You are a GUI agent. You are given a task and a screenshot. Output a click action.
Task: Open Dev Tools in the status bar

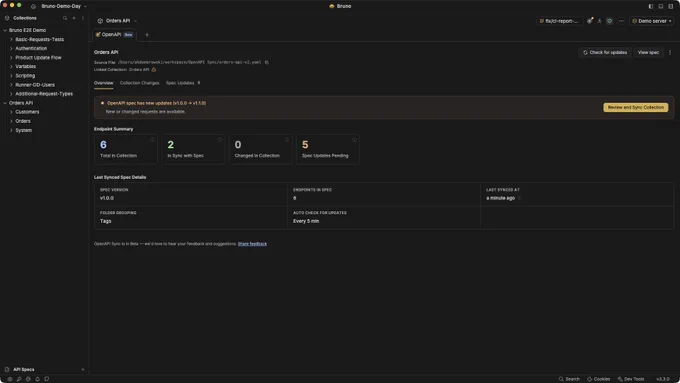point(631,379)
